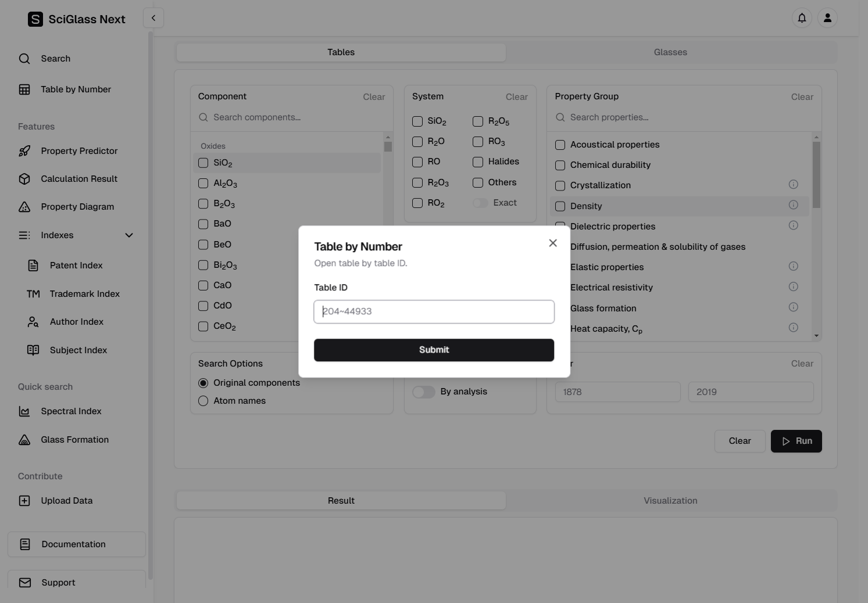
Task: Open the Spectral Index chart icon
Action: (x=24, y=411)
